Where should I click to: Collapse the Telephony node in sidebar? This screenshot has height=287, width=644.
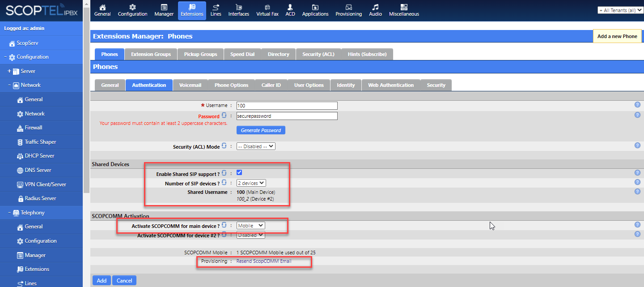(9, 213)
